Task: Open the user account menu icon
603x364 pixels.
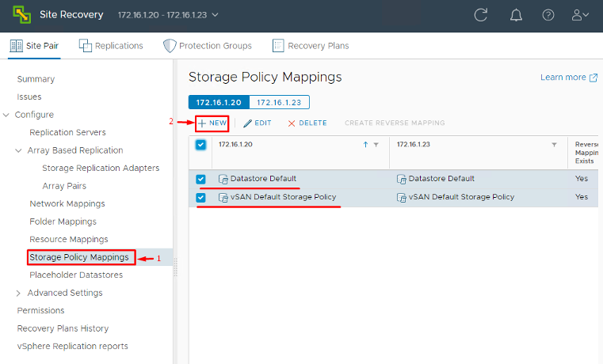Action: (x=580, y=15)
